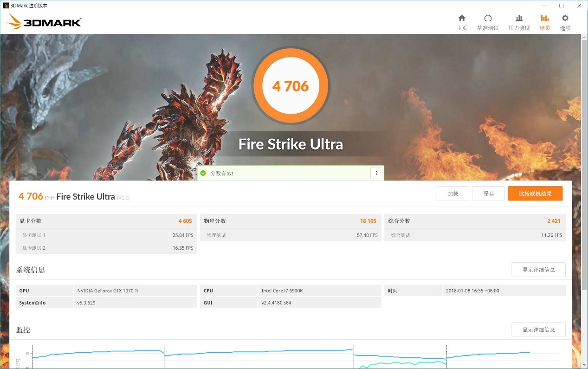
Task: Open the 主页 home tab
Action: (x=462, y=22)
